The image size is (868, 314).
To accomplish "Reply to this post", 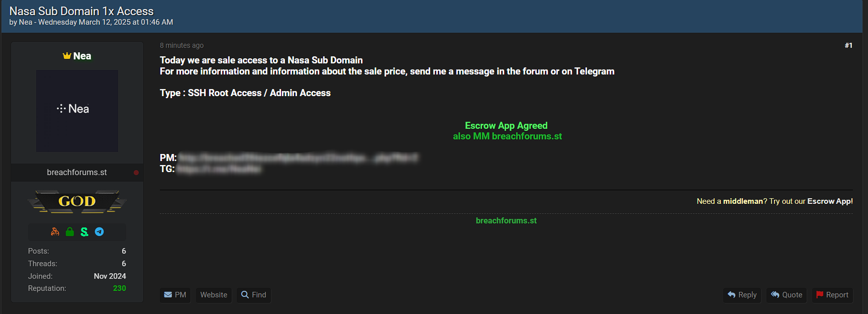I will coord(742,295).
